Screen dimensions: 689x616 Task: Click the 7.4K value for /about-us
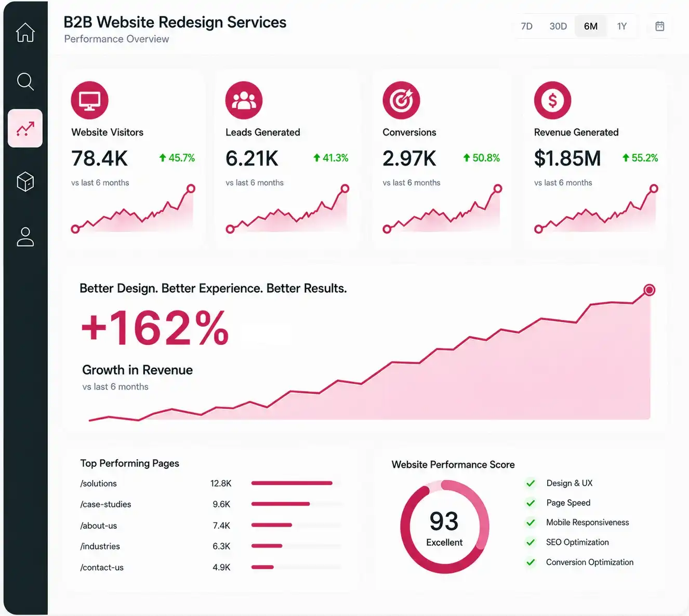click(x=221, y=526)
